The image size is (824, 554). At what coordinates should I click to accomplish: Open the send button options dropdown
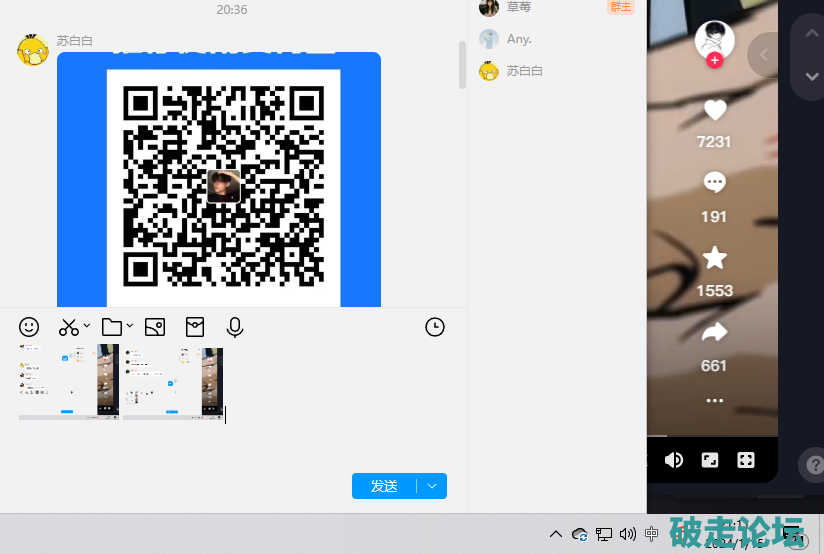pos(432,486)
